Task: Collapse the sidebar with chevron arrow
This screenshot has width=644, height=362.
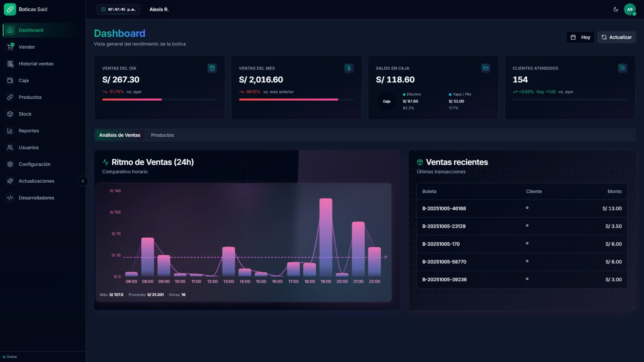Action: click(x=83, y=181)
